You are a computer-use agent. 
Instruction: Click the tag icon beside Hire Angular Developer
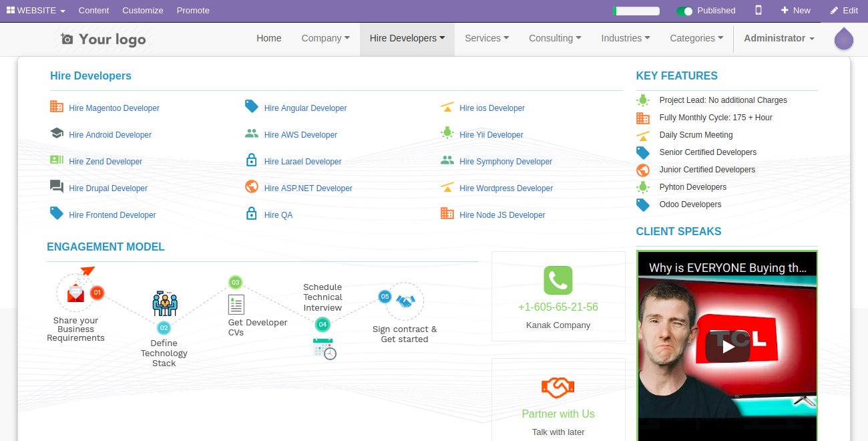[x=252, y=106]
